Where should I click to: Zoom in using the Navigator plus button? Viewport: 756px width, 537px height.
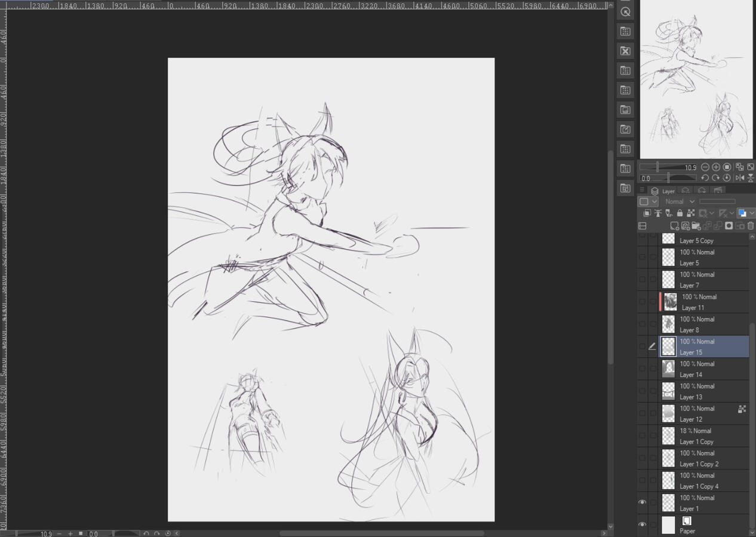click(715, 167)
